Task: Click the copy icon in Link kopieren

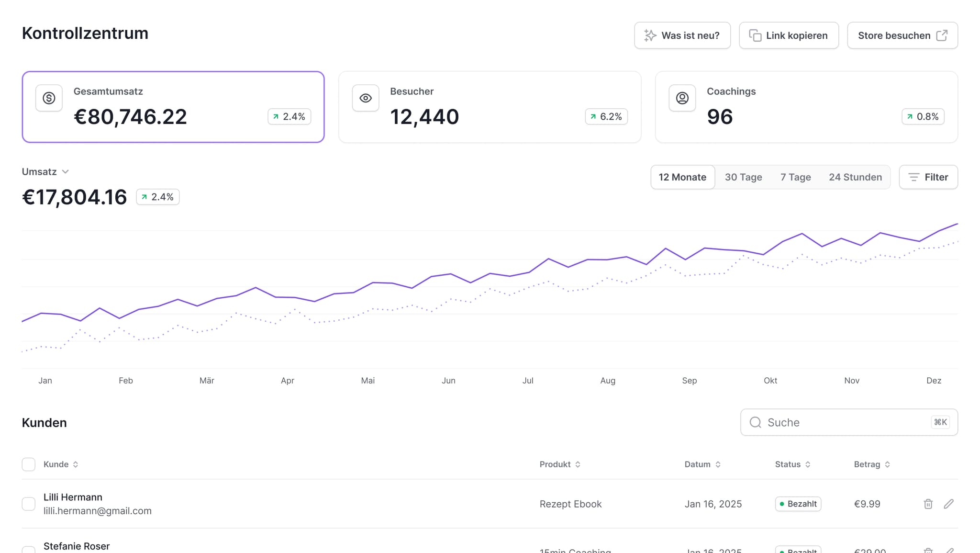Action: pos(755,35)
